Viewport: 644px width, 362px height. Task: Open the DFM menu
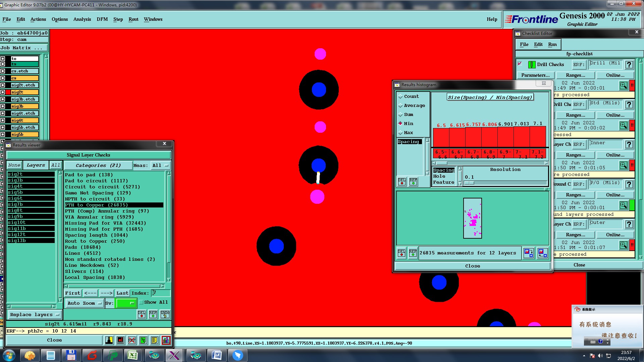pos(102,19)
